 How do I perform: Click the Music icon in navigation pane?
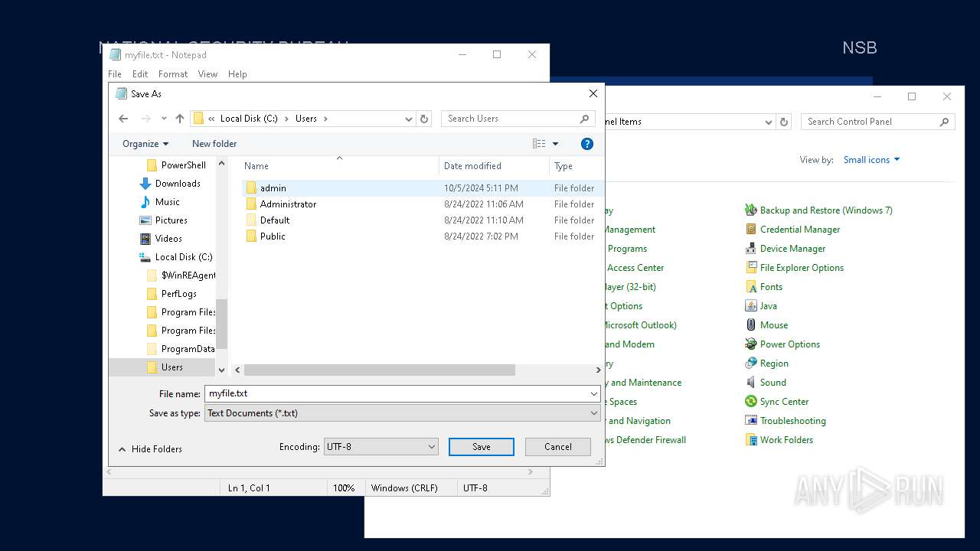tap(145, 202)
